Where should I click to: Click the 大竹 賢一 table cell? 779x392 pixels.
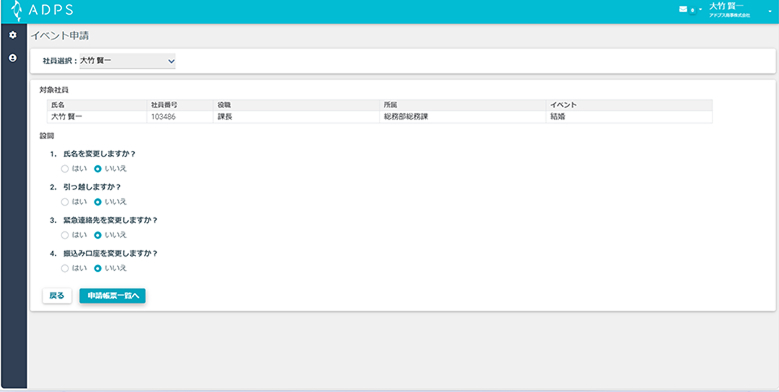[x=97, y=117]
